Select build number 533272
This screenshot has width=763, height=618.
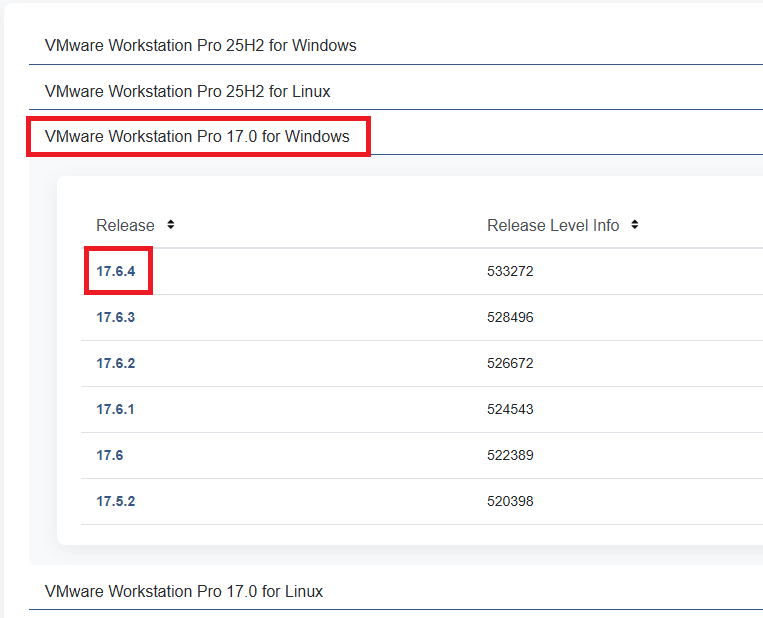point(510,271)
